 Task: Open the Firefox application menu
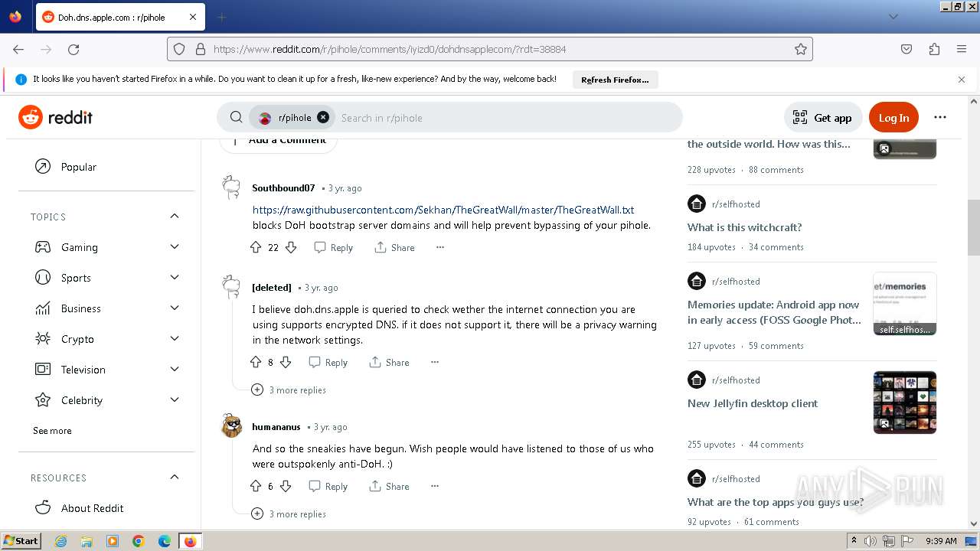[x=962, y=49]
